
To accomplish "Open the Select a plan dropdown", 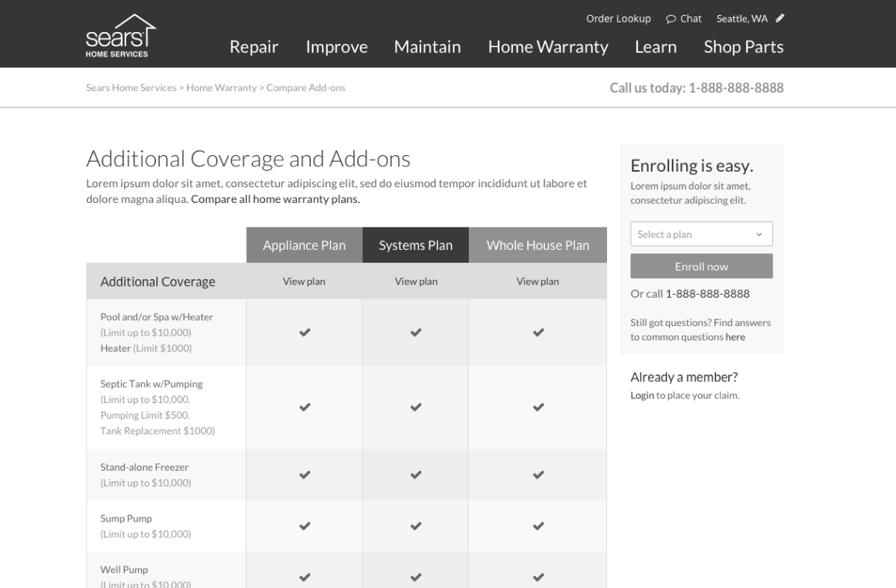I will [x=701, y=234].
